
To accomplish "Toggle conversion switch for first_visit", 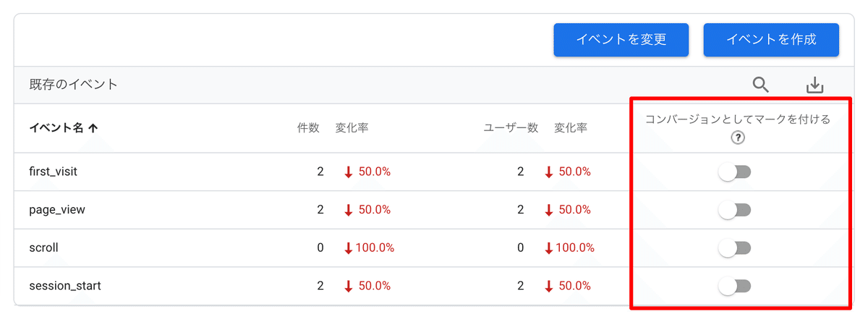I will pos(736,172).
